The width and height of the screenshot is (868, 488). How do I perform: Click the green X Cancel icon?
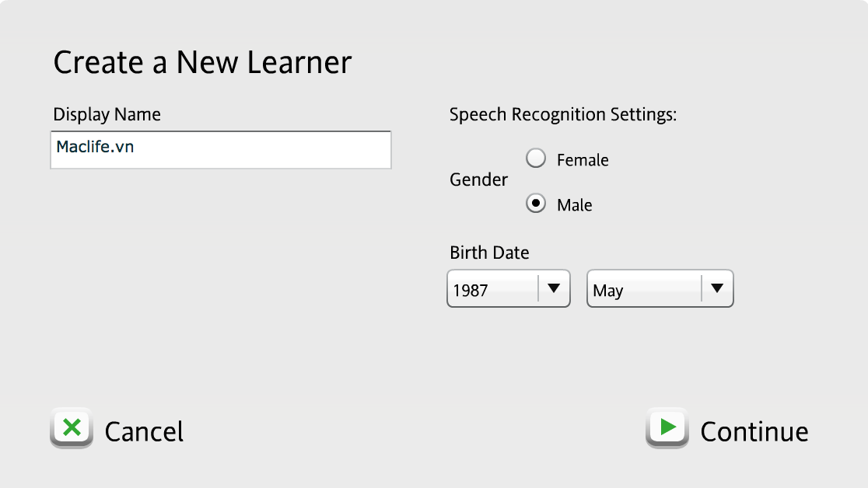(x=72, y=427)
